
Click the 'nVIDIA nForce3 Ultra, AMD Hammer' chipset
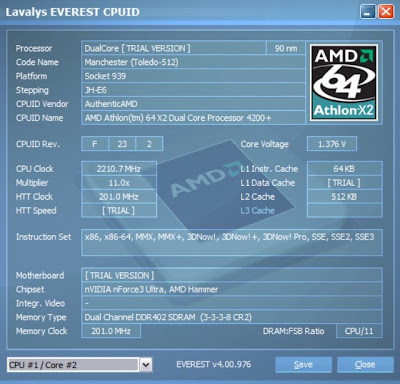[x=232, y=289]
